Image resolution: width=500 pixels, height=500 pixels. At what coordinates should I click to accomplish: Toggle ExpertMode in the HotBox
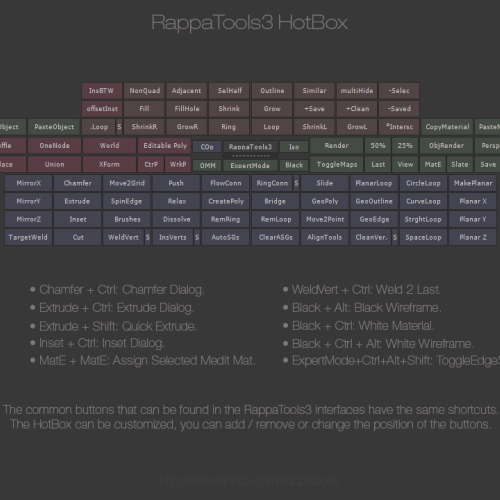(250, 165)
